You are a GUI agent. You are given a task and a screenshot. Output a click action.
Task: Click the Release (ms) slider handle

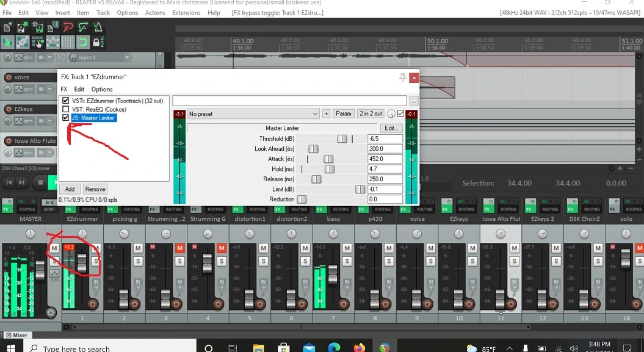(316, 179)
